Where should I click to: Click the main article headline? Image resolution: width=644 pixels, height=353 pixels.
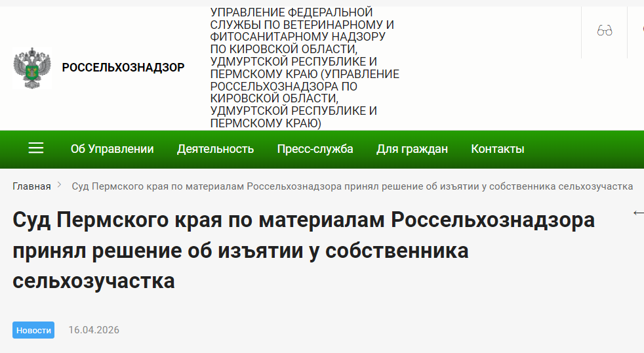pos(304,250)
